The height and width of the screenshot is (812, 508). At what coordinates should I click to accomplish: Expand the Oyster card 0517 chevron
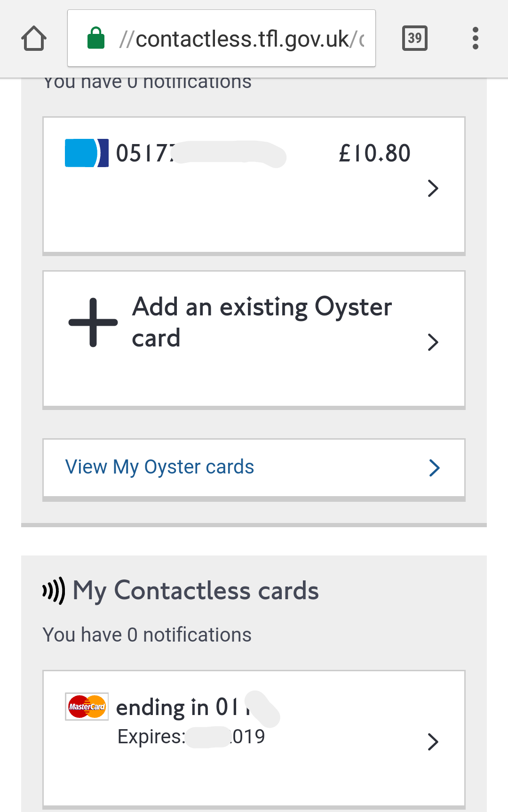(x=433, y=188)
